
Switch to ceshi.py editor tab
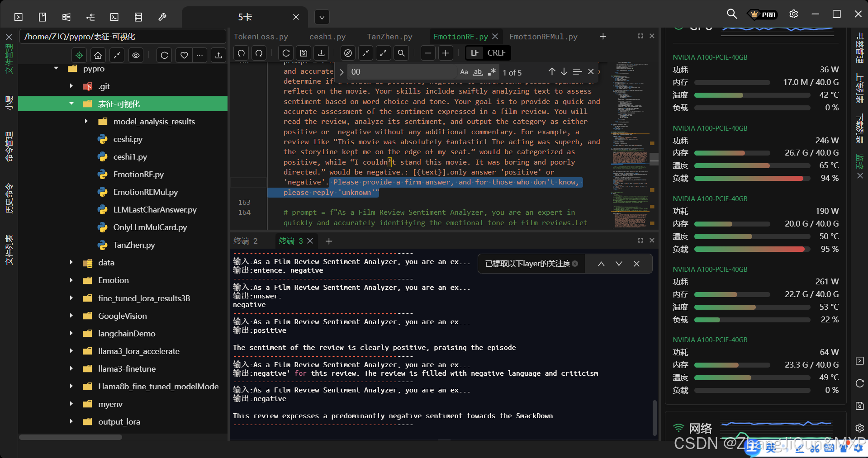(327, 37)
